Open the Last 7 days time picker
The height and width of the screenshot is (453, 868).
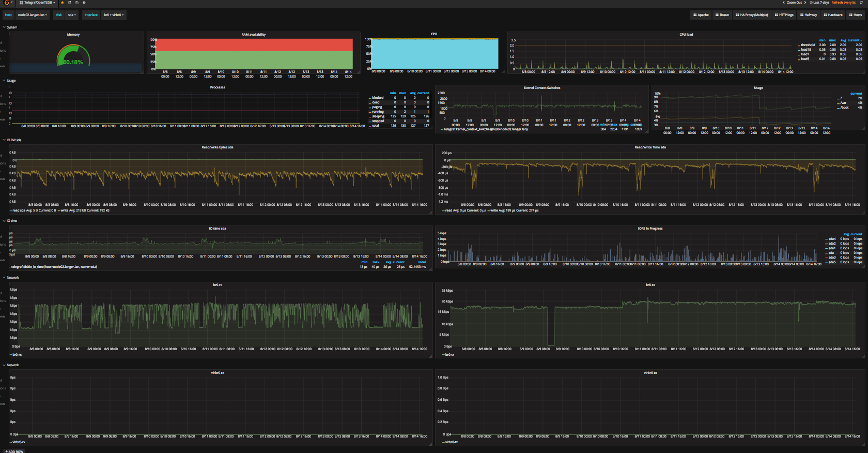coord(819,3)
